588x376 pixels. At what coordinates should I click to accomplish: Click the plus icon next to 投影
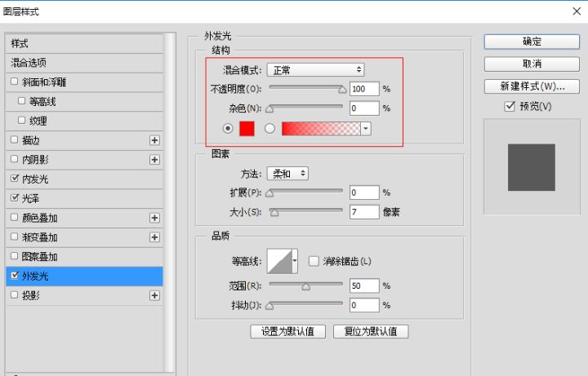(154, 295)
